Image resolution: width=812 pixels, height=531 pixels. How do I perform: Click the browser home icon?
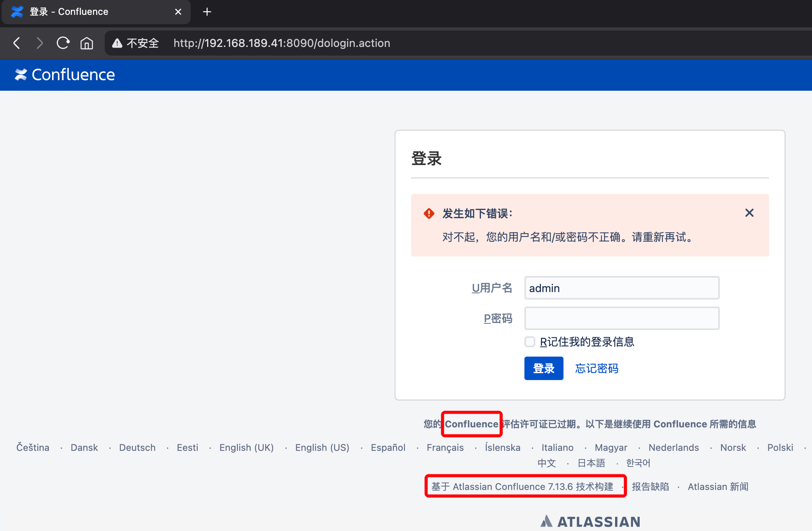[x=87, y=43]
